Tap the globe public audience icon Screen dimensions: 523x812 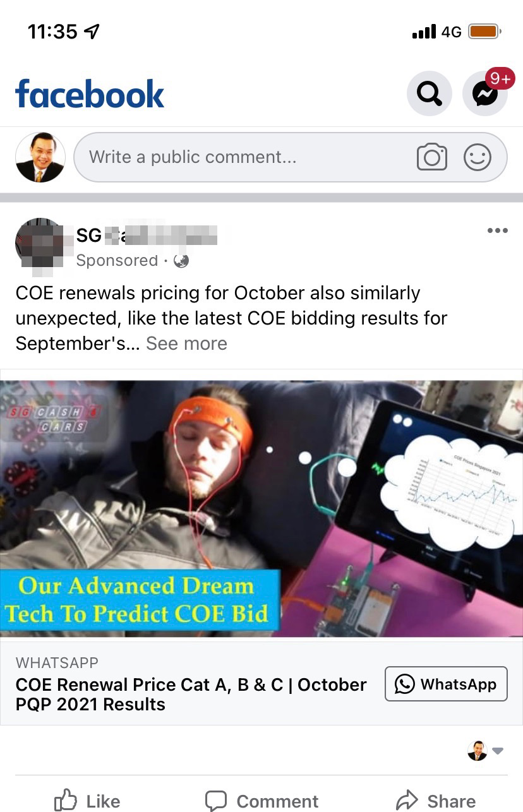tap(181, 261)
